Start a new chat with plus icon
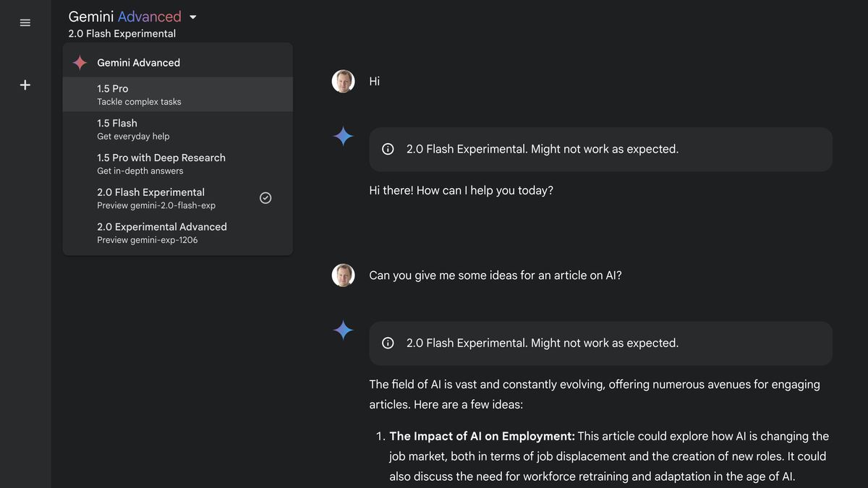The image size is (868, 488). (25, 85)
